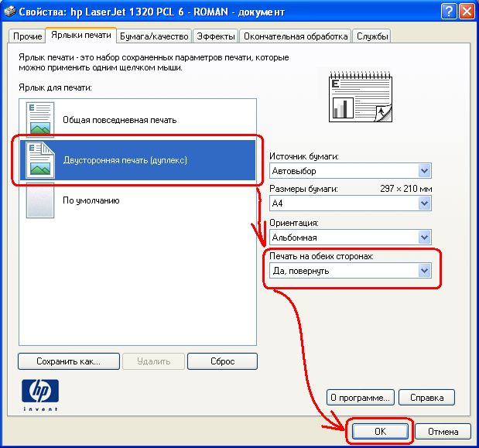The image size is (479, 448).
Task: Open the Источник бумаги dropdown arrow
Action: click(x=424, y=171)
